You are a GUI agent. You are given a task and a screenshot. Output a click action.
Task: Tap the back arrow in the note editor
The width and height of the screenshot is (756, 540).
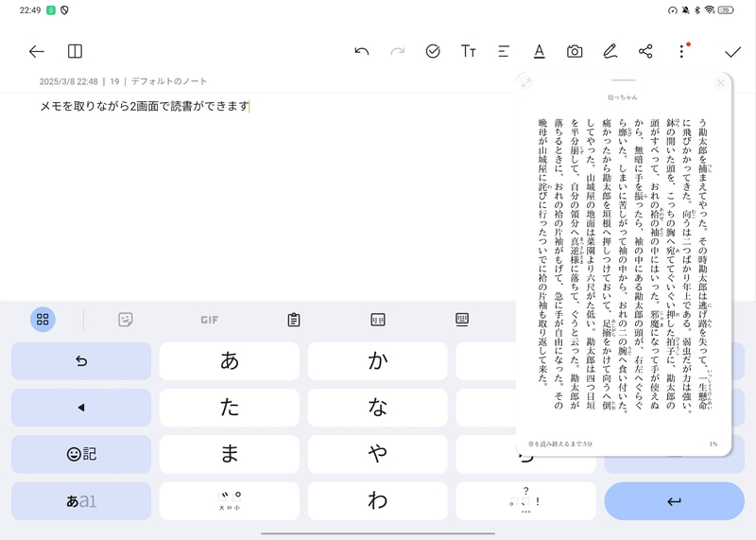[37, 51]
